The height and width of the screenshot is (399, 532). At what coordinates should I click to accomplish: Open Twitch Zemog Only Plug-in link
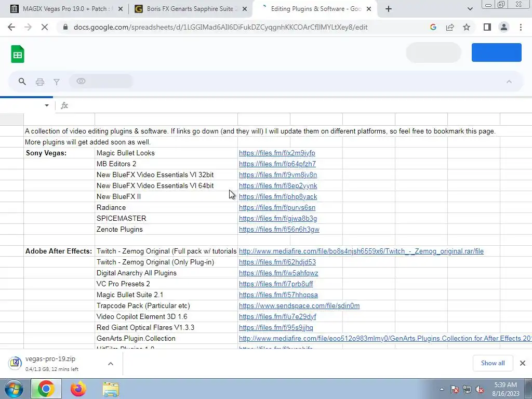click(277, 262)
